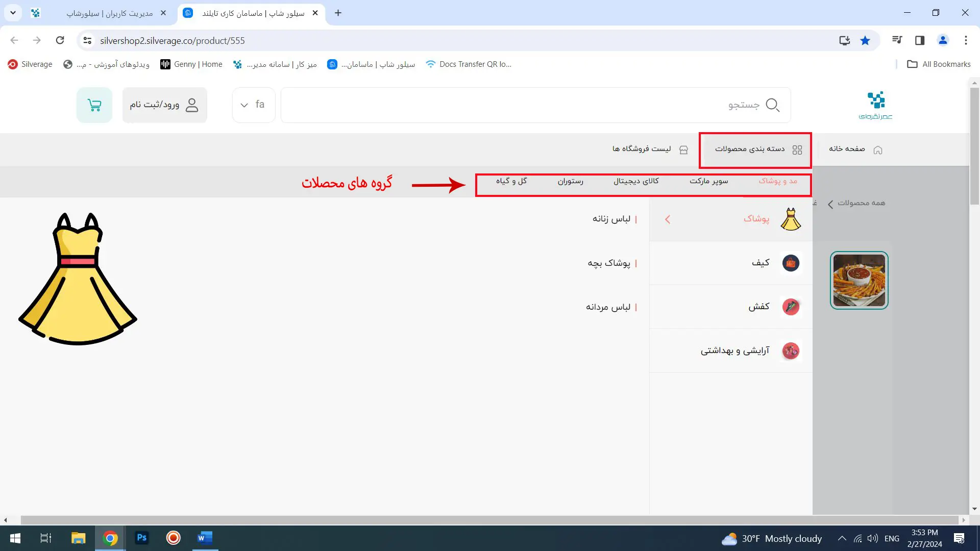
Task: Click the shoe icon beside کفش
Action: coord(791,307)
